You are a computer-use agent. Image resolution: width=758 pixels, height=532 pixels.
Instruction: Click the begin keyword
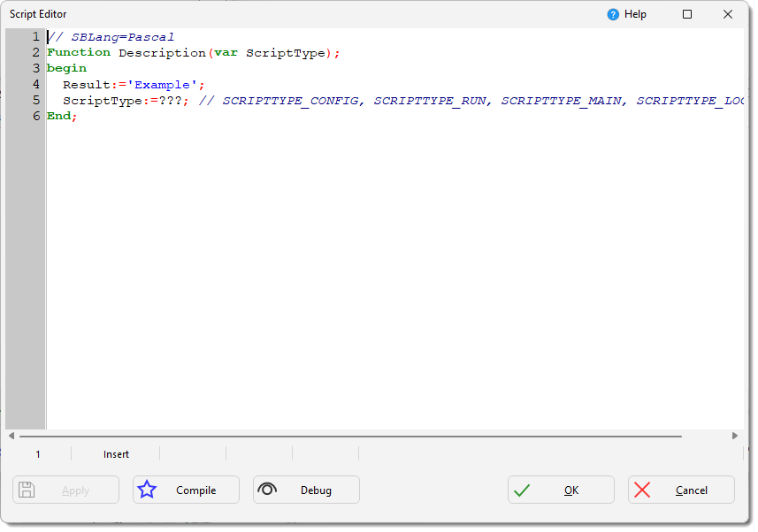[66, 69]
